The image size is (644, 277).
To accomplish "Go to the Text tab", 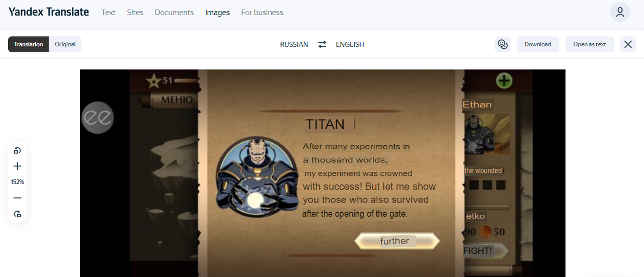I will click(x=108, y=13).
